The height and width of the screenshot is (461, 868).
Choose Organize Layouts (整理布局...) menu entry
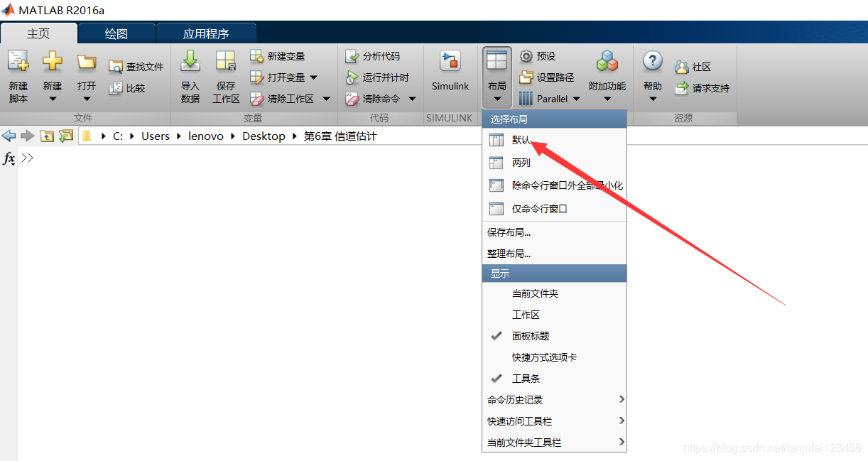(x=554, y=254)
